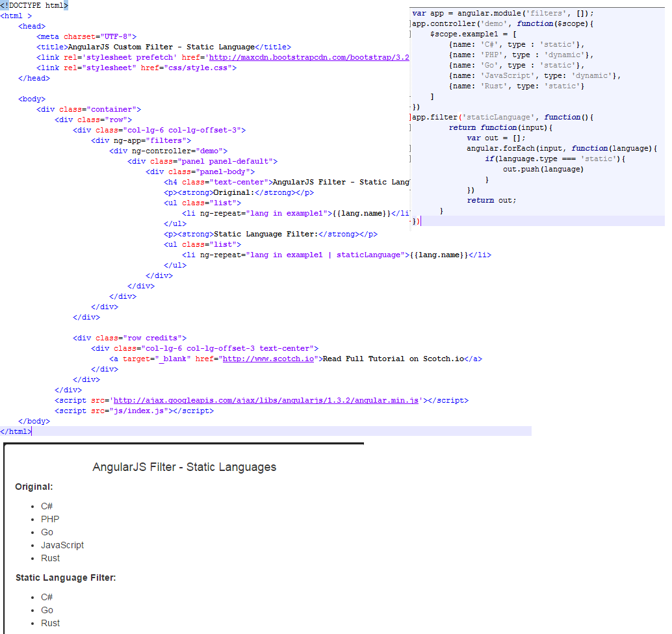The height and width of the screenshot is (634, 672).
Task: Click the {name: 'PHP', type: 'dynamic'} entry
Action: coord(521,55)
